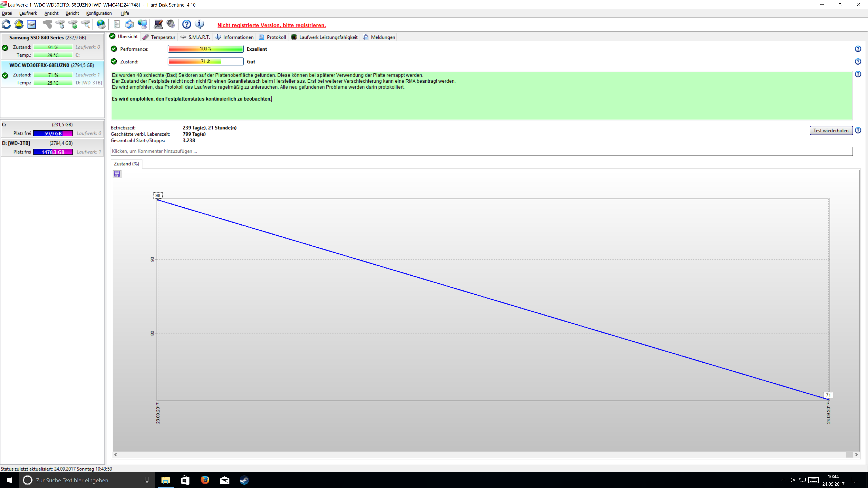Click the monitor with screwdriver toolbar icon
Viewport: 868px width, 488px height.
tap(158, 24)
